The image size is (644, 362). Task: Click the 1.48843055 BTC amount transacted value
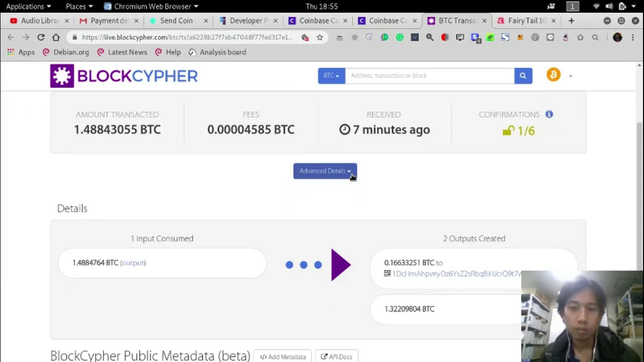point(117,130)
